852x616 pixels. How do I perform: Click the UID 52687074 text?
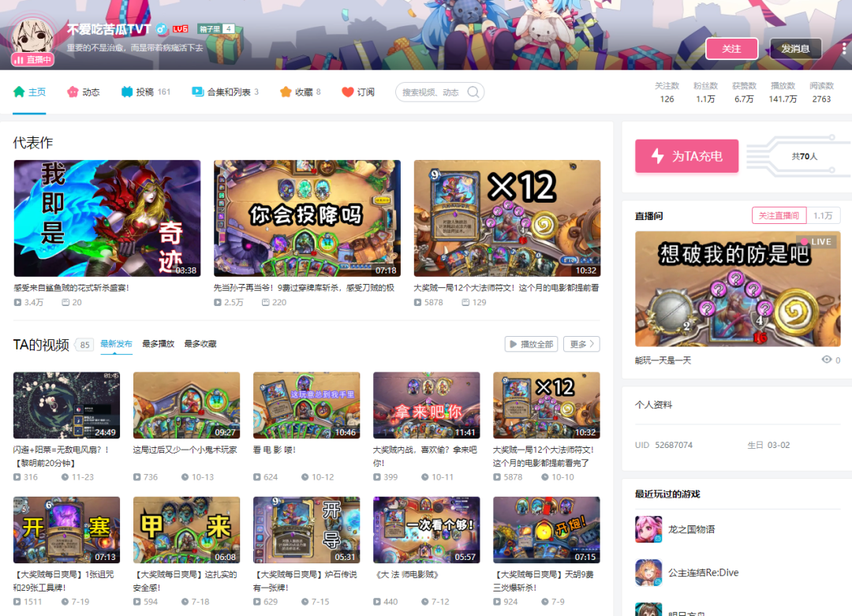(663, 445)
